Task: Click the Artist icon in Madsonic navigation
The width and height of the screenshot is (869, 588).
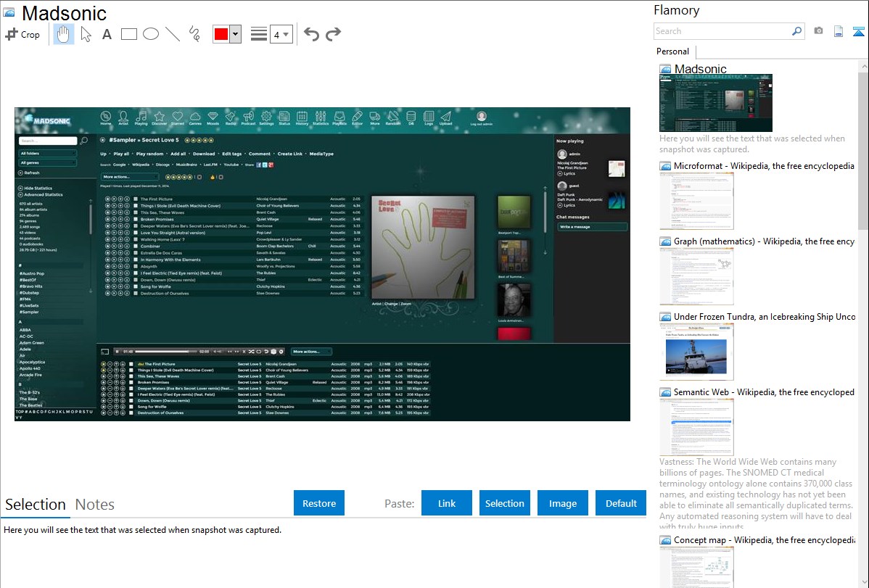Action: pyautogui.click(x=123, y=117)
